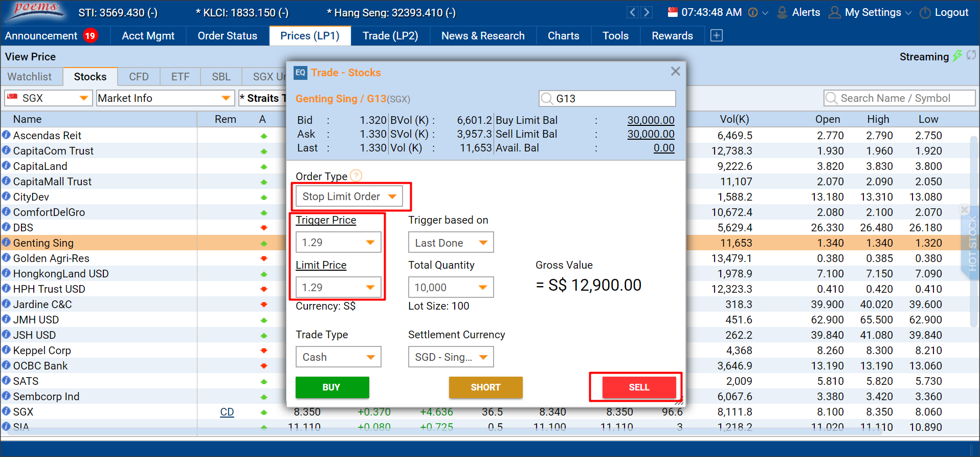Open the Trigger based on dropdown

451,243
